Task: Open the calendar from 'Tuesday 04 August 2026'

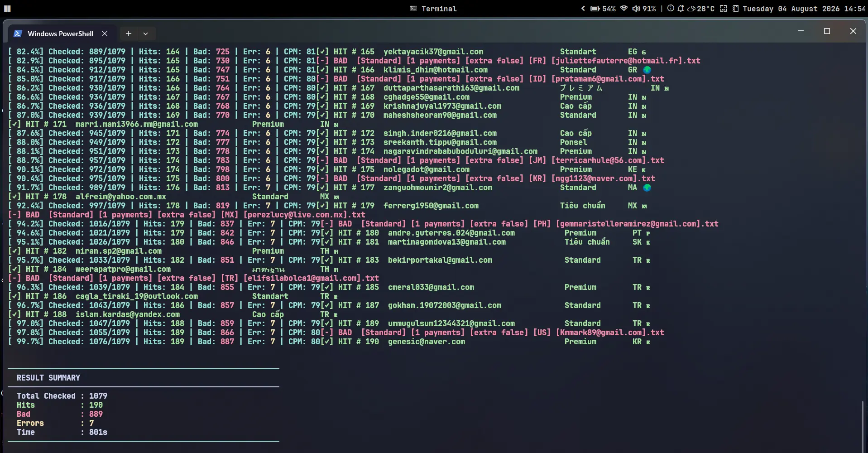Action: [x=791, y=9]
